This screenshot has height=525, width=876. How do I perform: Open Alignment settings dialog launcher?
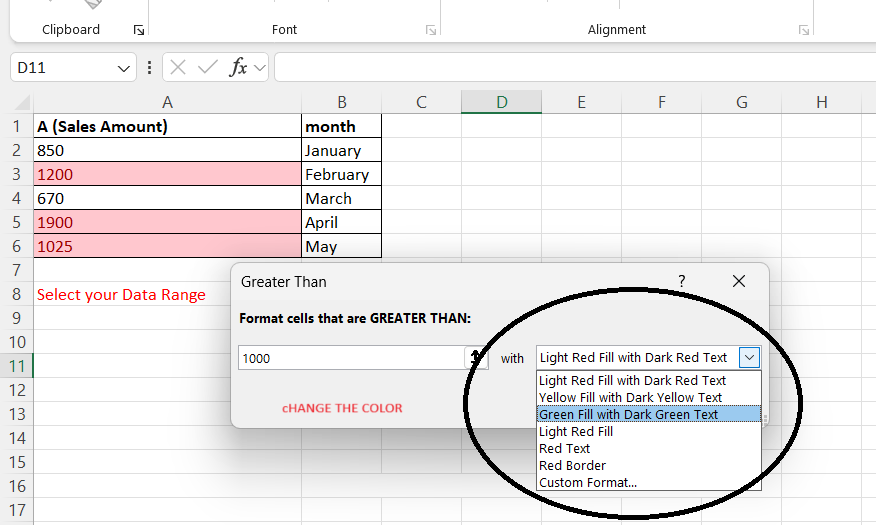[804, 30]
